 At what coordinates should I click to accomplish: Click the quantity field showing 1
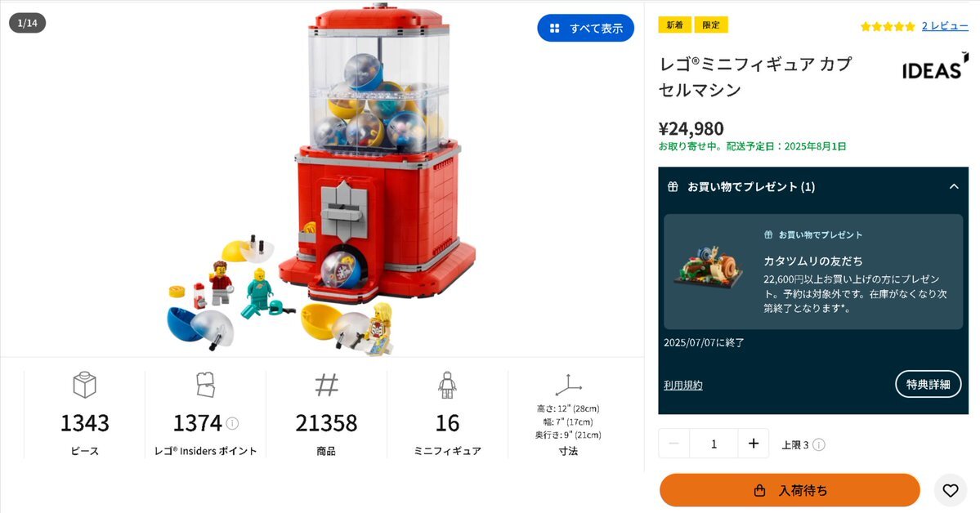714,444
